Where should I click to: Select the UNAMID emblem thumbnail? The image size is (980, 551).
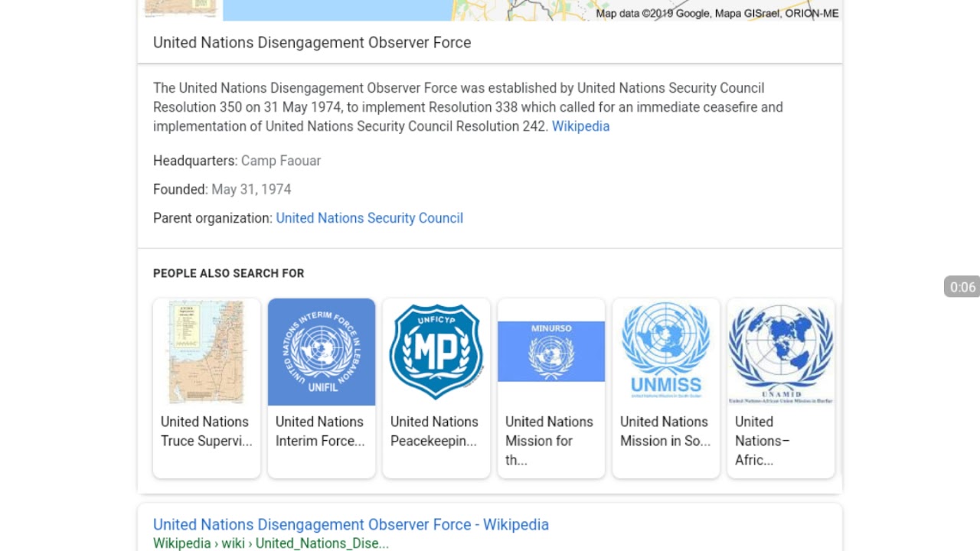781,352
